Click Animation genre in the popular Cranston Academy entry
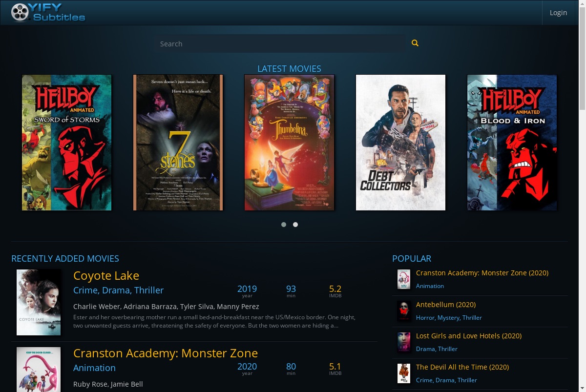Screen dimensions: 586x392 (430, 286)
